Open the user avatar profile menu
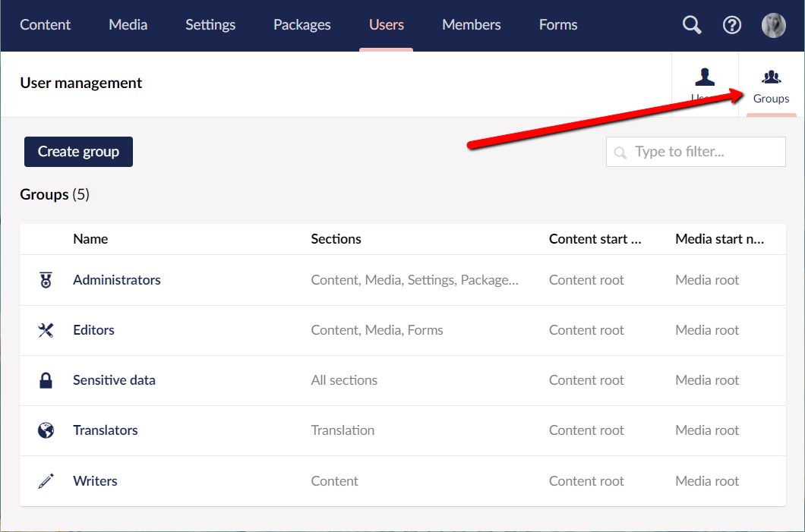Viewport: 805px width, 532px height. pyautogui.click(x=773, y=25)
